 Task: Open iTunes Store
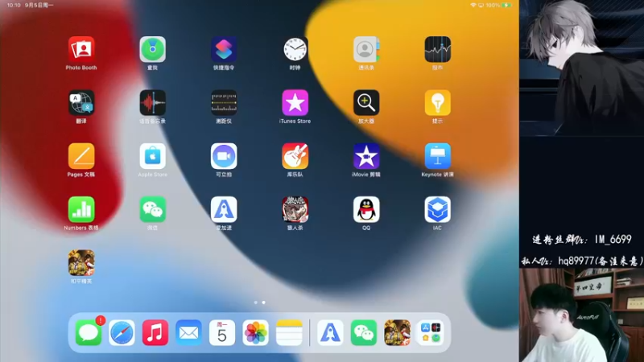click(x=295, y=103)
